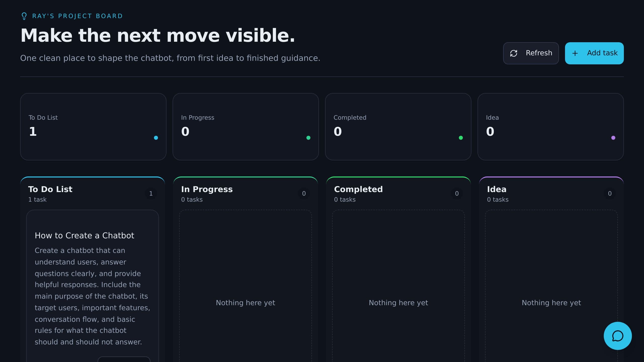Click the Refresh button
The height and width of the screenshot is (362, 644).
[531, 53]
